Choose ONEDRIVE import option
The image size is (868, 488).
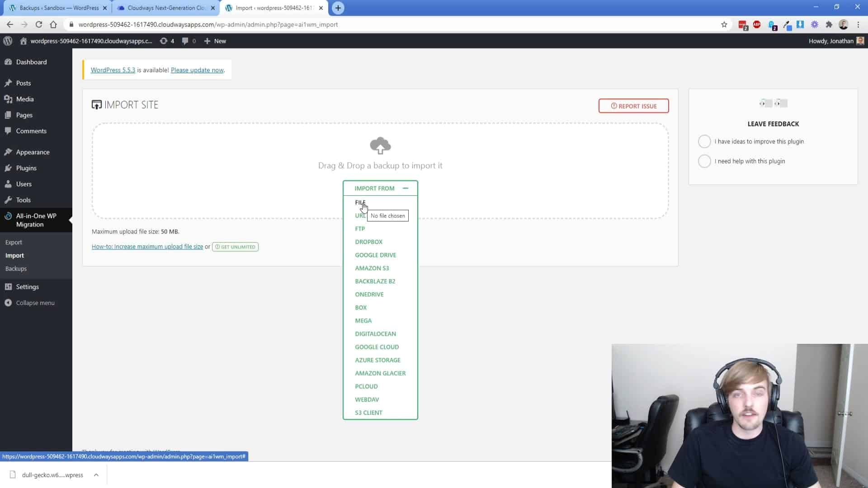pos(369,294)
